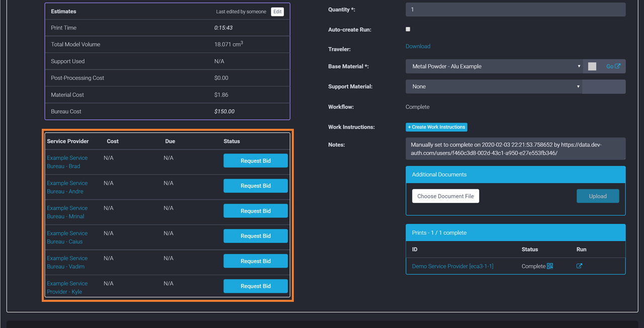Download the Traveler document

point(418,46)
